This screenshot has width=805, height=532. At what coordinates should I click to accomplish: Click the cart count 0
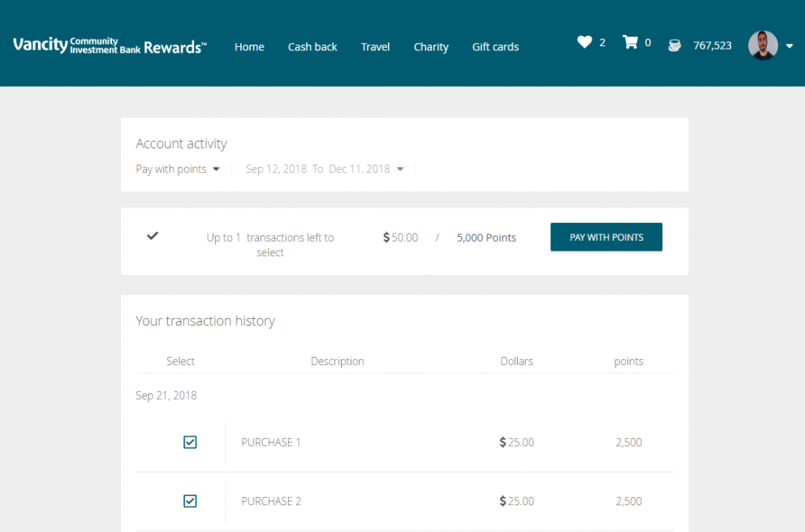click(x=648, y=43)
